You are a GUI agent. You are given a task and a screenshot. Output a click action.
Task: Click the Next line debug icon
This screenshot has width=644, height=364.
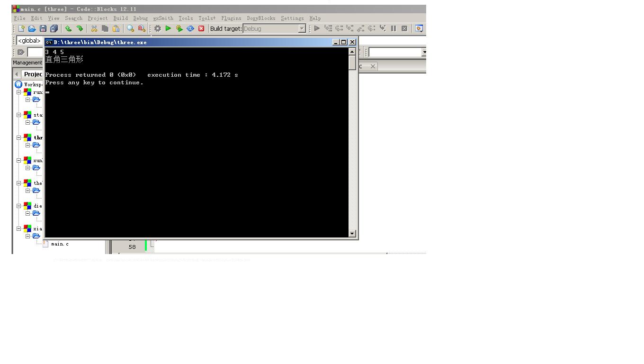coord(339,28)
